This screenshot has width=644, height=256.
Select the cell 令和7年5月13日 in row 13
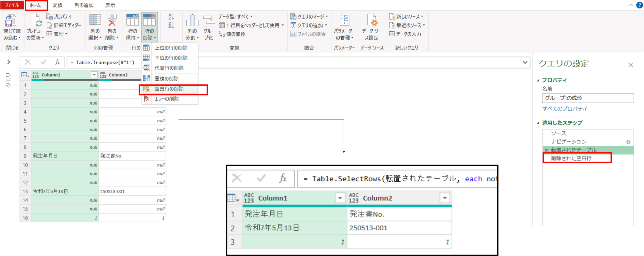(65, 191)
